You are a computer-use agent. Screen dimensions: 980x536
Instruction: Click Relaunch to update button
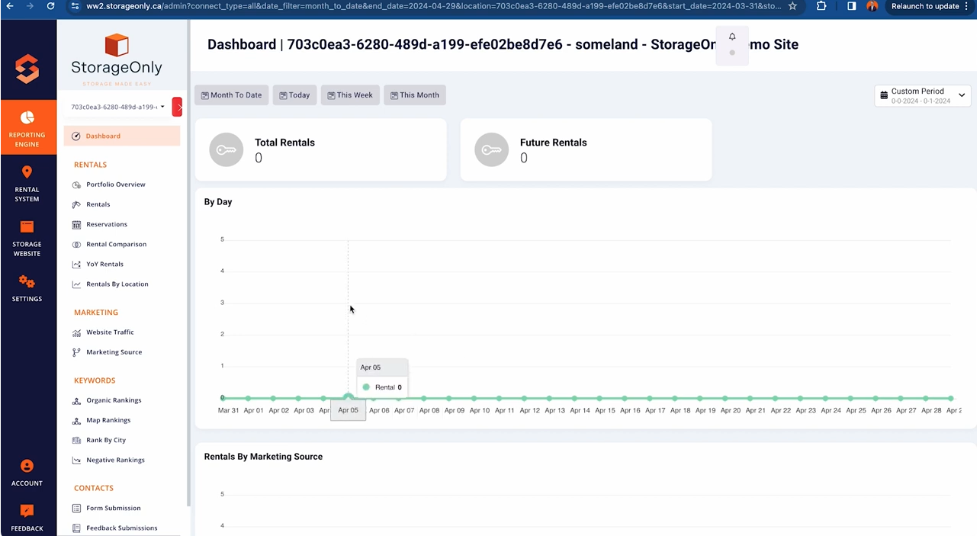click(x=925, y=6)
